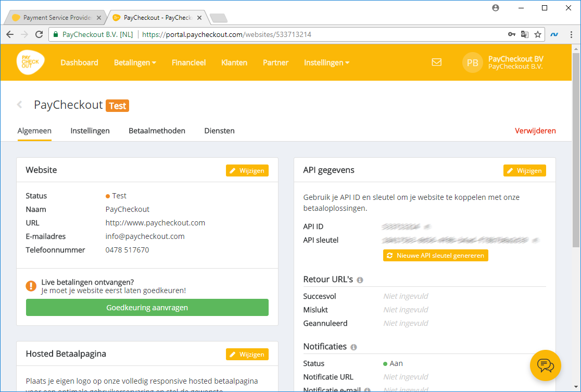This screenshot has width=581, height=392.
Task: Go to Dashboard in top navigation
Action: click(x=79, y=62)
